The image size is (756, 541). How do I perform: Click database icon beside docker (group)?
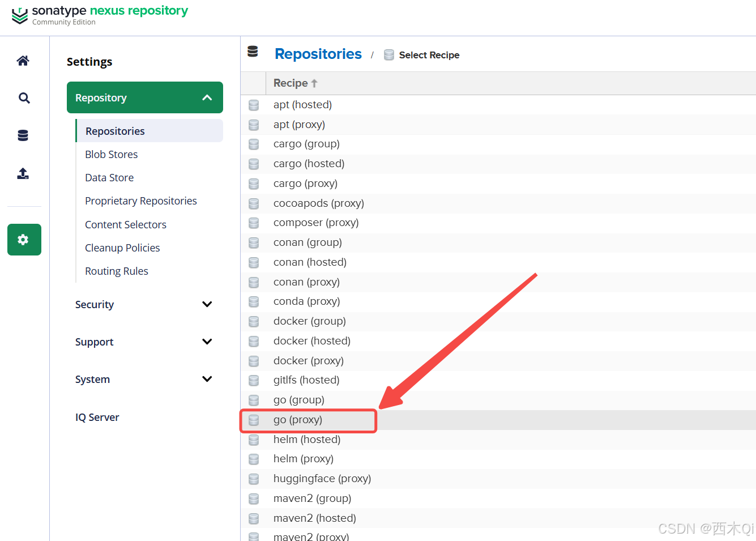254,321
